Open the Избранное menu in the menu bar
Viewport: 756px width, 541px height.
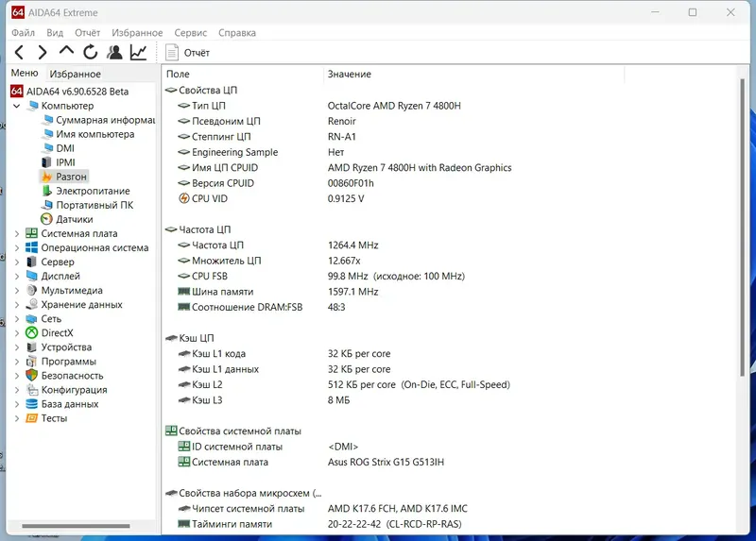coord(137,33)
